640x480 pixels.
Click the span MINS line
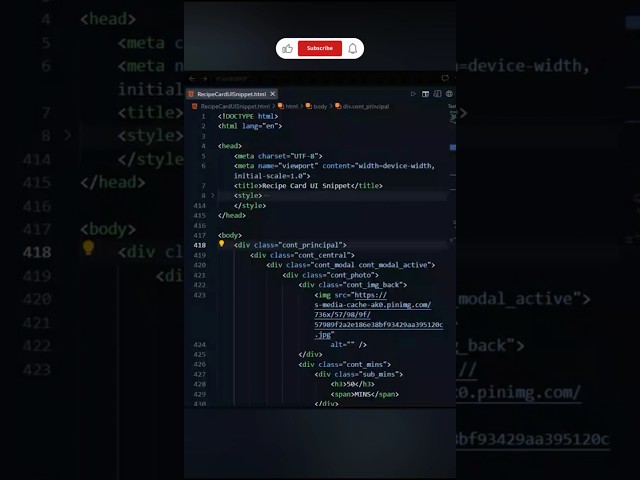[x=365, y=394]
